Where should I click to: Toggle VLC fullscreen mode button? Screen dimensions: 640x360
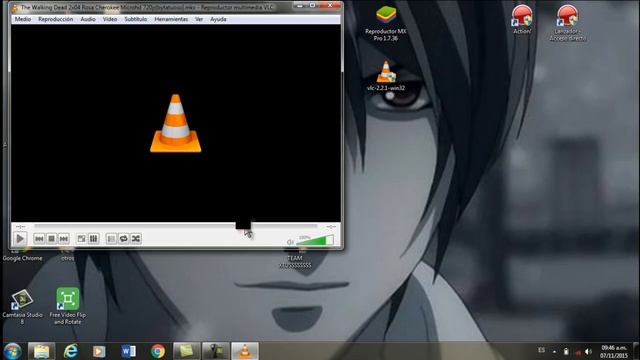82,238
